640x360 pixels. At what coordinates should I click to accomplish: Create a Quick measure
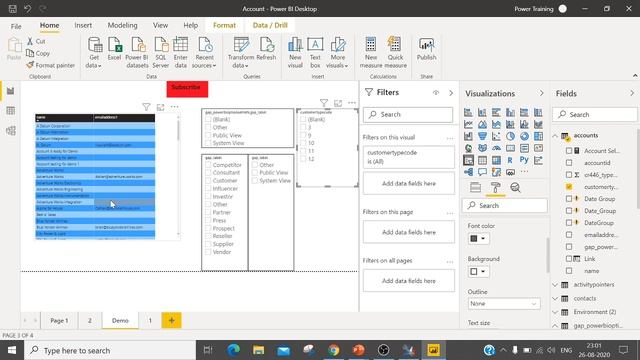click(x=395, y=53)
